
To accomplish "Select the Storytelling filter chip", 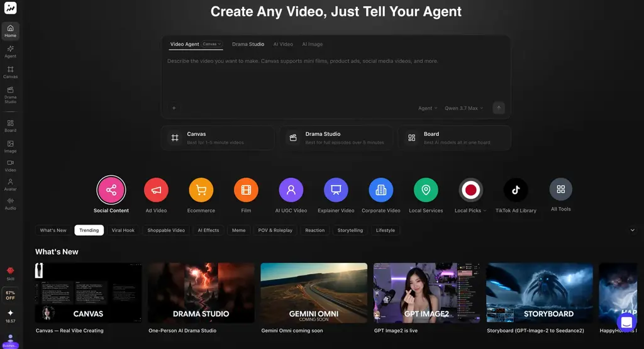I will click(350, 230).
